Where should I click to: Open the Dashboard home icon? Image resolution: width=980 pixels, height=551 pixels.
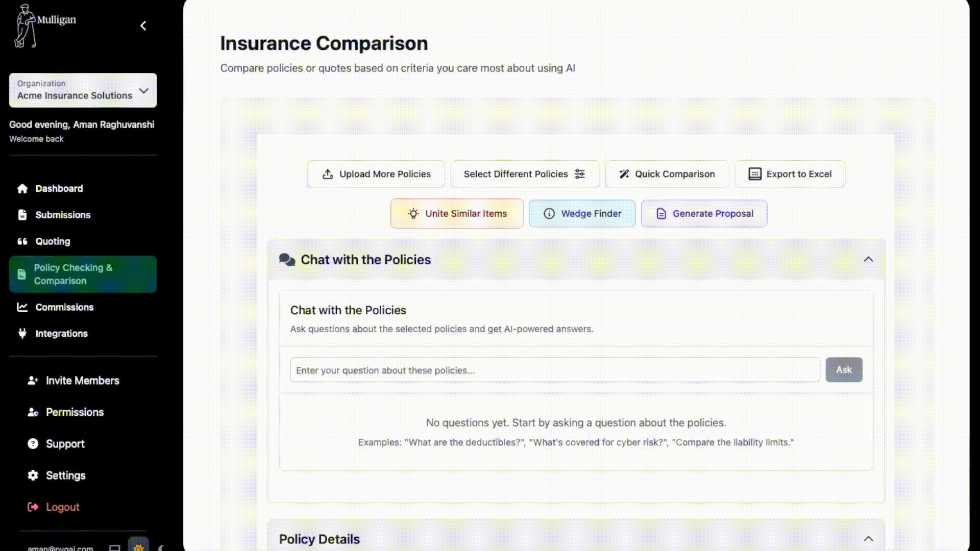coord(22,189)
